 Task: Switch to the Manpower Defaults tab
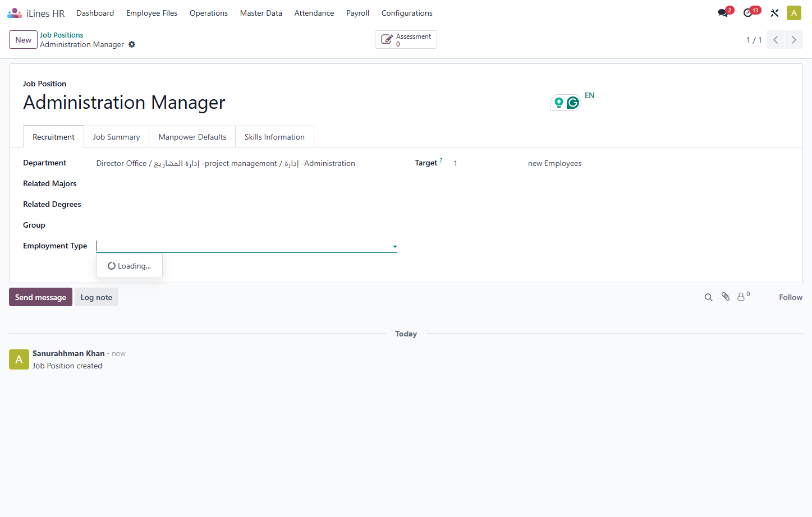192,137
